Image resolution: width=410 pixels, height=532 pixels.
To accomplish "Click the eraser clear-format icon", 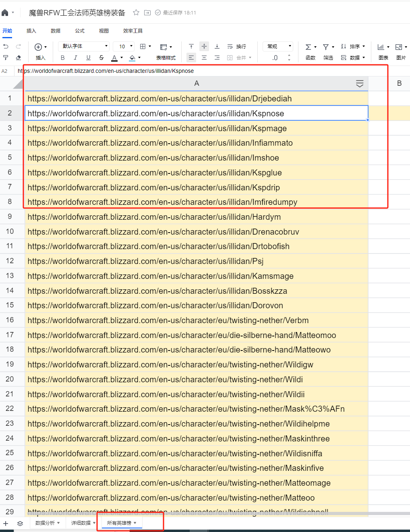I will point(19,58).
